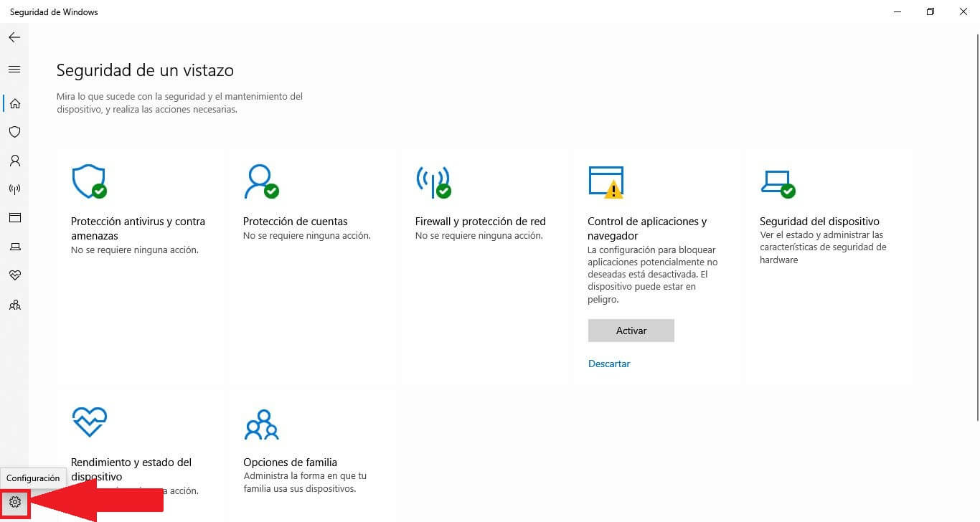
Task: Open Seguridad del dispositivo section
Action: [x=819, y=222]
